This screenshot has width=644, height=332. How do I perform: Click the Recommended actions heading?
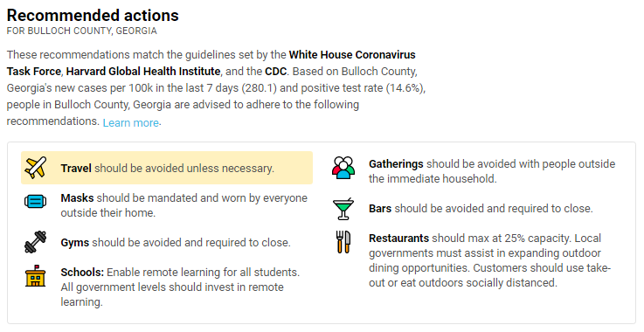pos(93,15)
